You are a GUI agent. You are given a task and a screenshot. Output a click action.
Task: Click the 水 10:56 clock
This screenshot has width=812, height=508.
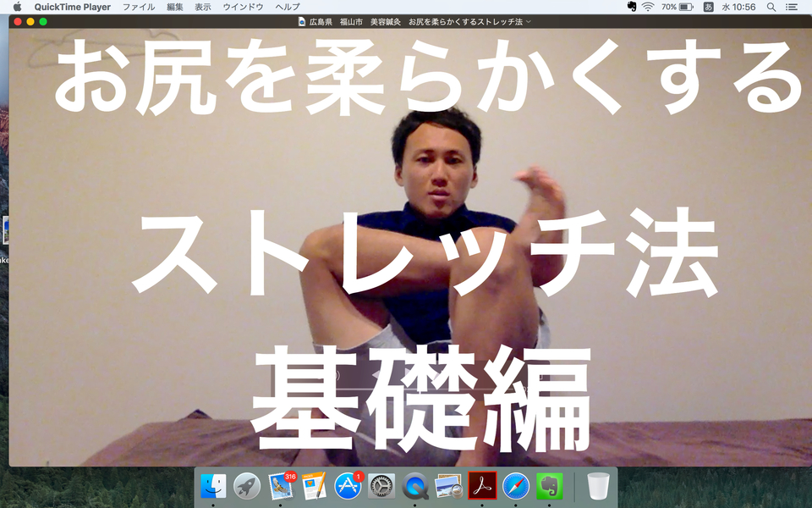click(738, 7)
